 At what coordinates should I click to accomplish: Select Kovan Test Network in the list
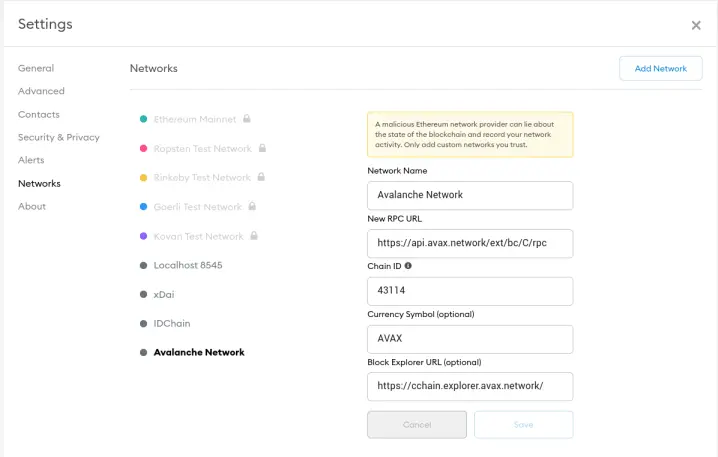point(198,236)
